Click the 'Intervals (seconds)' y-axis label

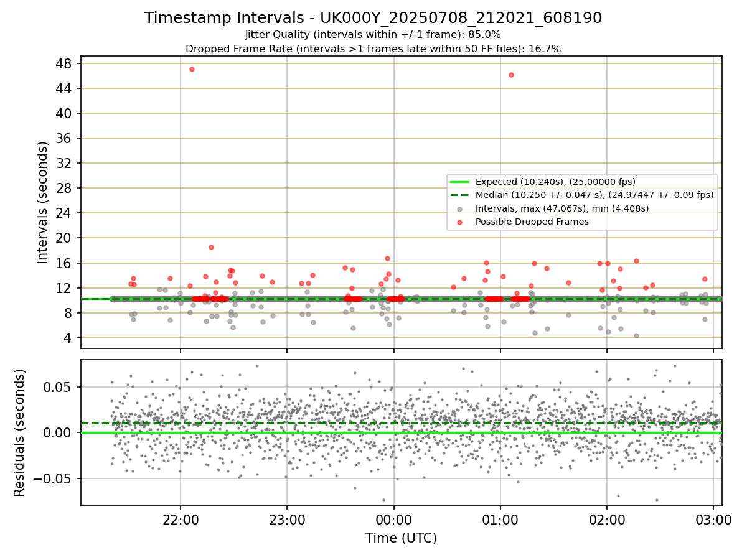point(43,202)
